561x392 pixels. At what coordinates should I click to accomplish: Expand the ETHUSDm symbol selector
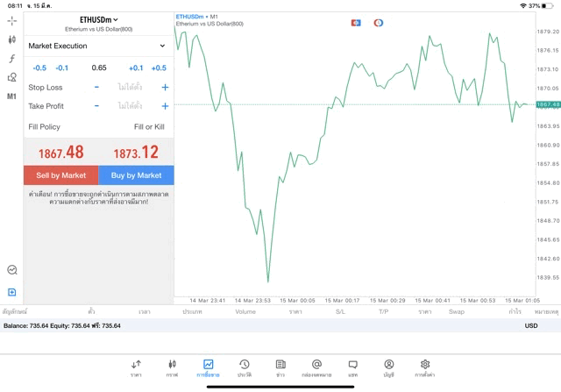[99, 20]
